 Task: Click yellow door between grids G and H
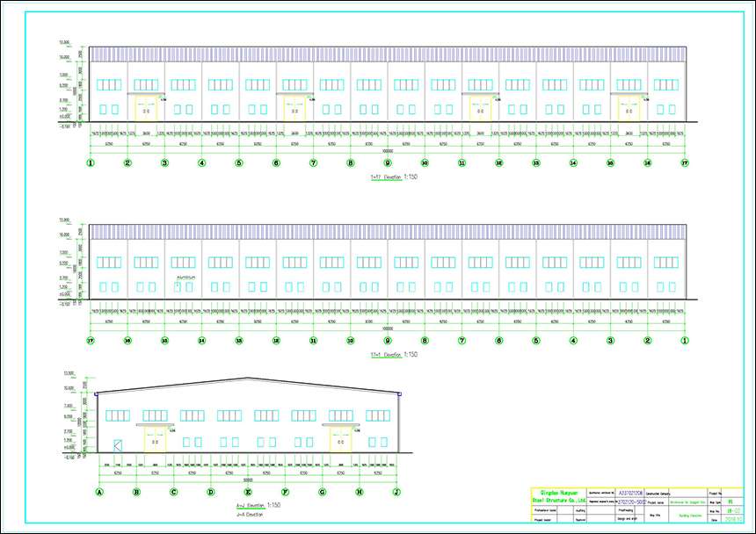(340, 440)
